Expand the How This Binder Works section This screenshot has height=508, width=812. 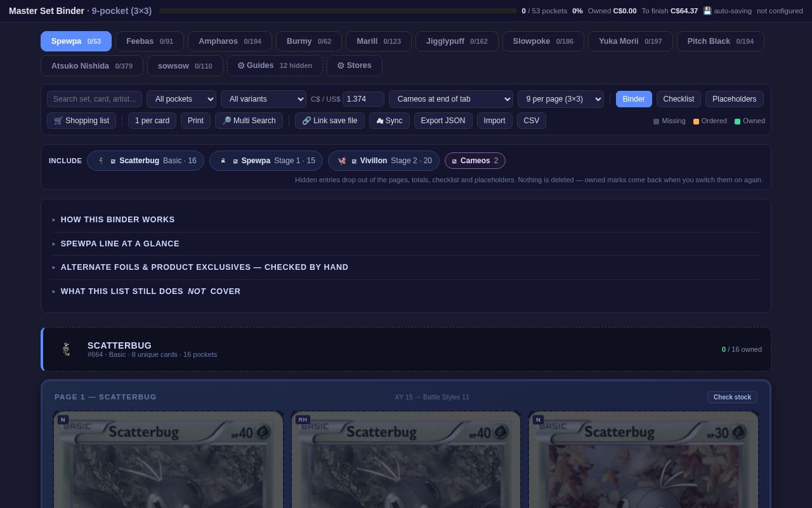[x=406, y=220]
